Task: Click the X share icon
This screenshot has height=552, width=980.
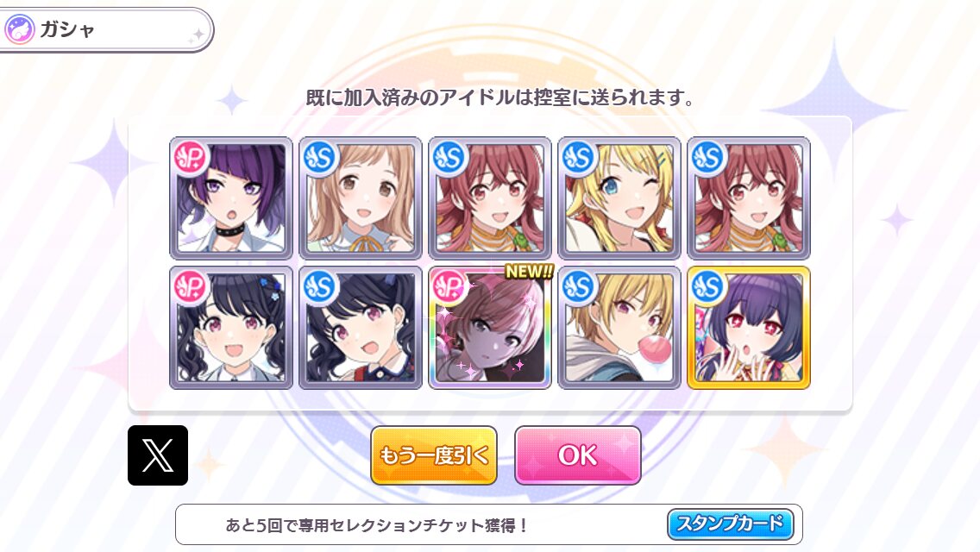Action: 158,455
